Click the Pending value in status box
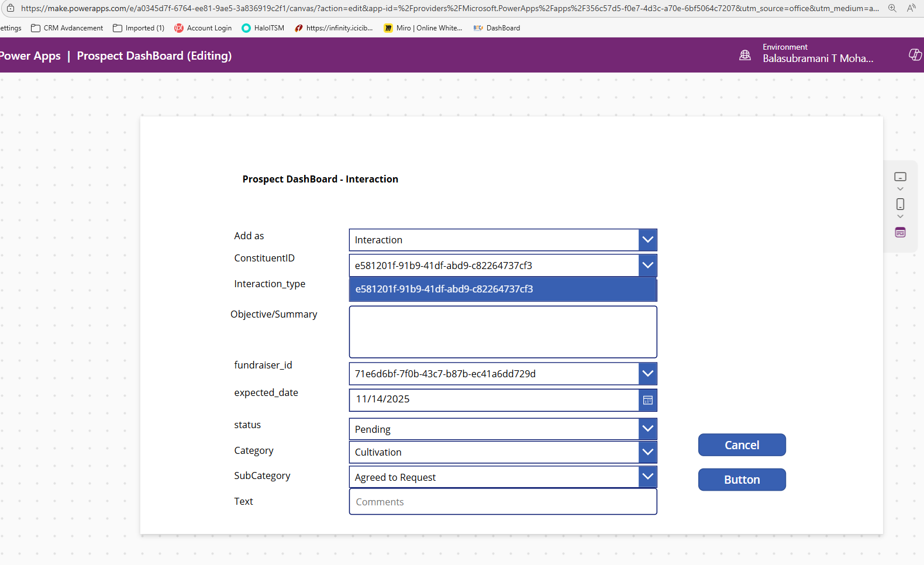This screenshot has height=565, width=924. (373, 429)
